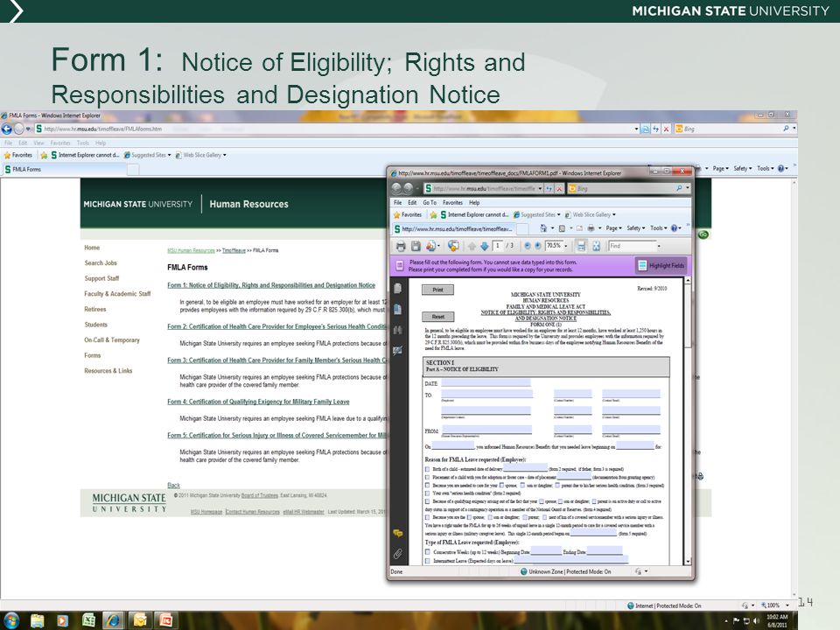Open the Signatures panel in PDF sidebar

click(x=397, y=350)
